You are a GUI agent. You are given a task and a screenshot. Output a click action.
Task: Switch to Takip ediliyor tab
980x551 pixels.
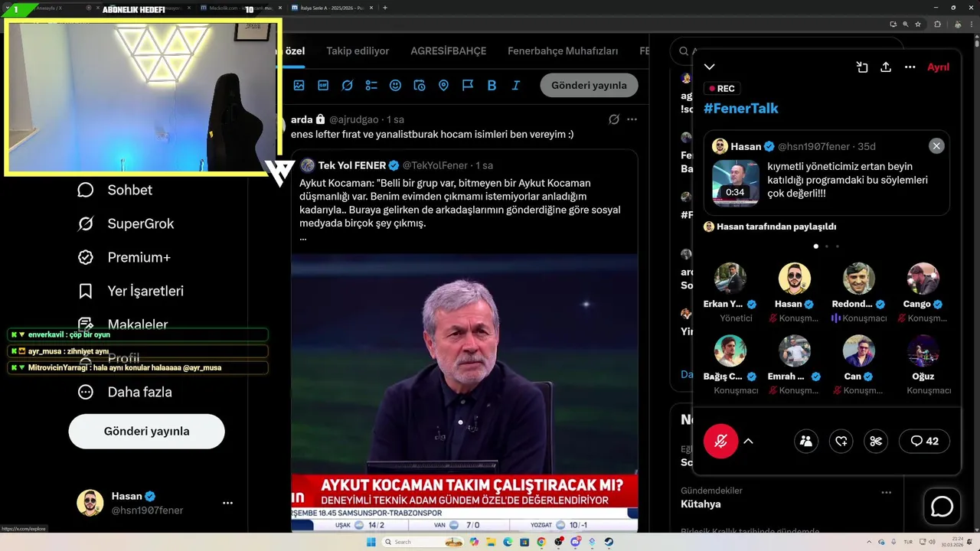tap(358, 51)
